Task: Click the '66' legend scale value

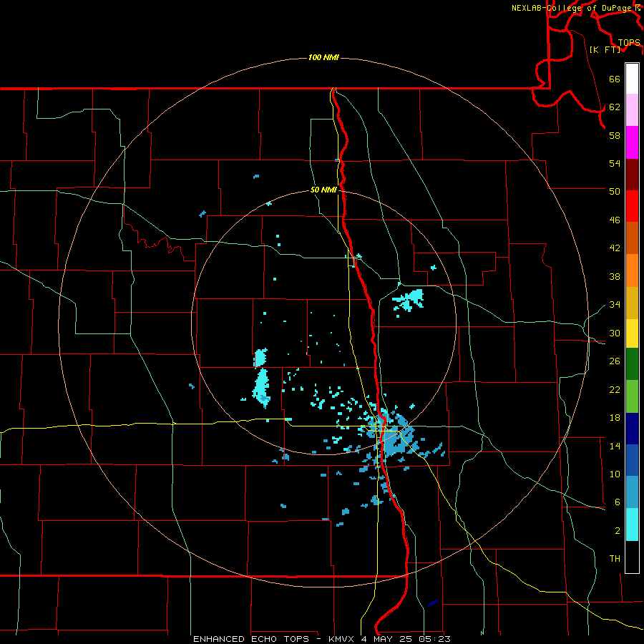Action: (x=615, y=79)
